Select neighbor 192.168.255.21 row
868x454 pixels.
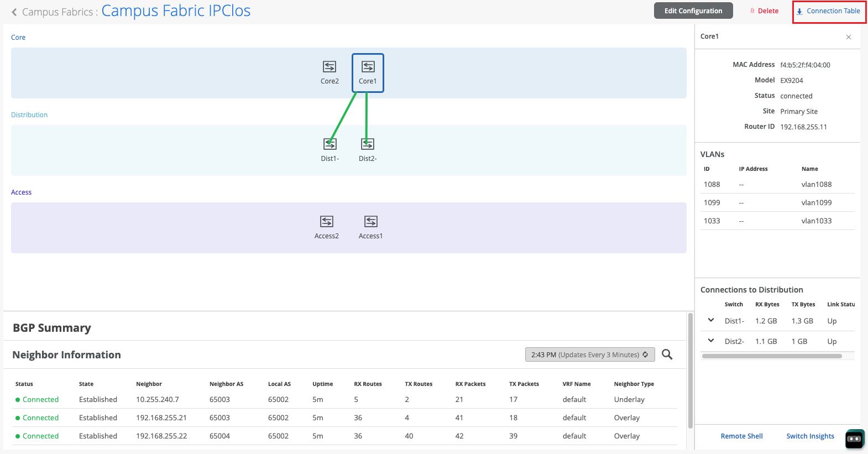click(x=345, y=418)
